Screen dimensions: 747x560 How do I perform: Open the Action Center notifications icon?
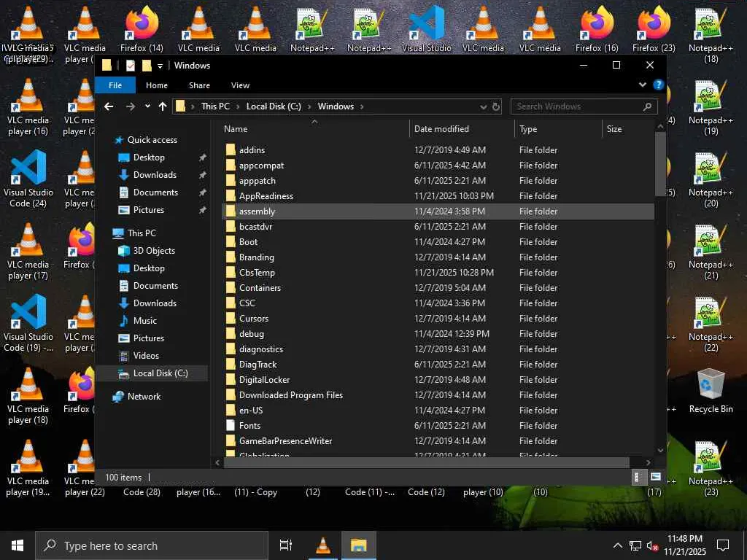(x=723, y=545)
